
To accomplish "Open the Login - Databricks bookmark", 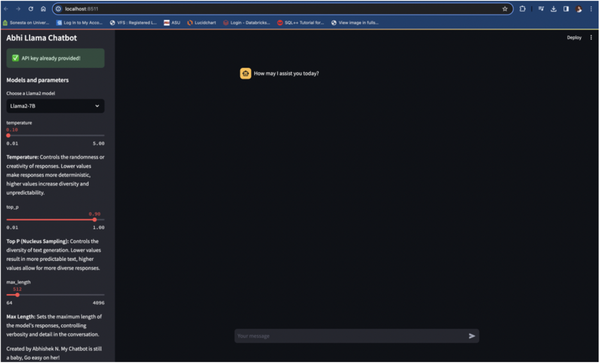I will (246, 22).
